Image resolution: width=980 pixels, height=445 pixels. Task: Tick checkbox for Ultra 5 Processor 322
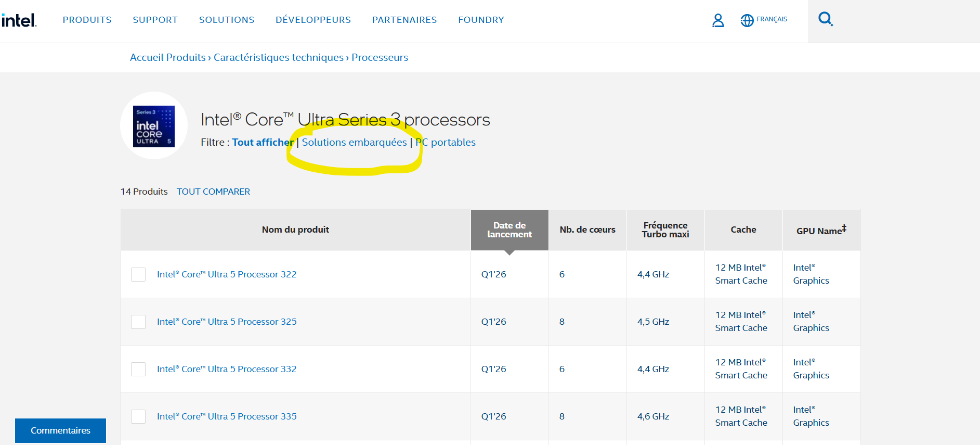(x=138, y=274)
